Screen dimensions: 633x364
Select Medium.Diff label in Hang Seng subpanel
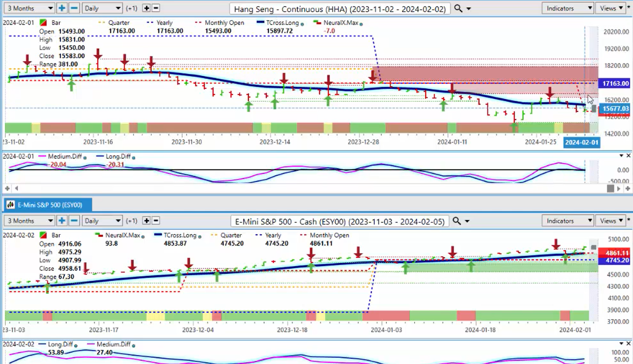pos(65,157)
